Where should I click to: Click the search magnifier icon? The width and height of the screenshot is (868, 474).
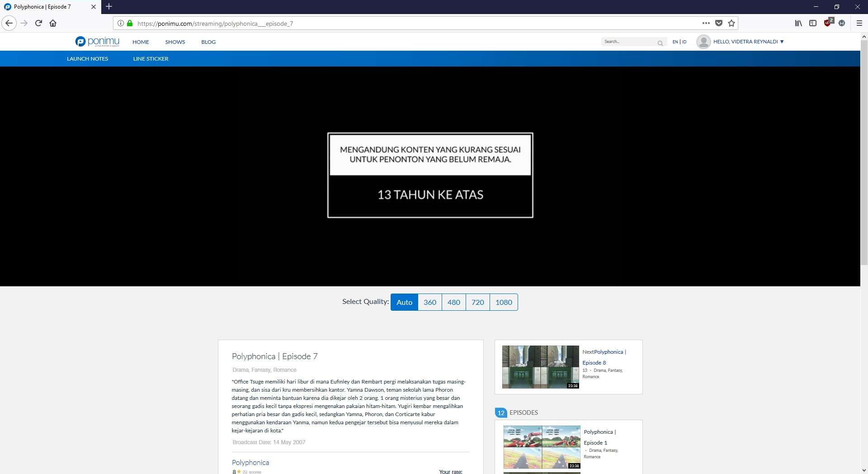(660, 43)
